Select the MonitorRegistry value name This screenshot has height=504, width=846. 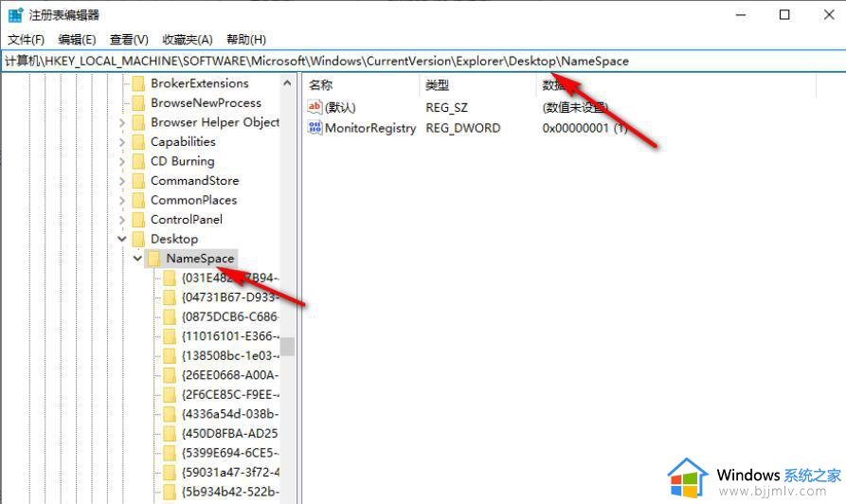(x=370, y=128)
